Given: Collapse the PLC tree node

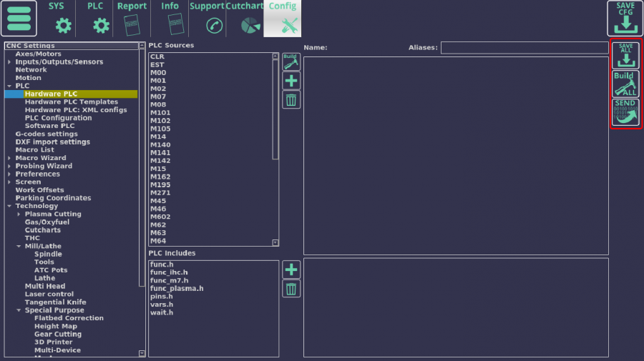Looking at the screenshot, I should (x=9, y=86).
